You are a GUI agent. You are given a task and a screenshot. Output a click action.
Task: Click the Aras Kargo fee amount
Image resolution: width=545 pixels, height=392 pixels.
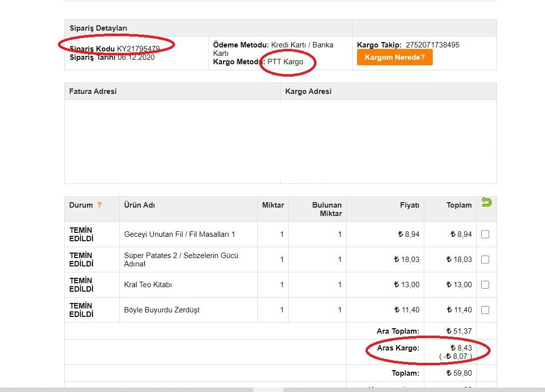point(461,348)
